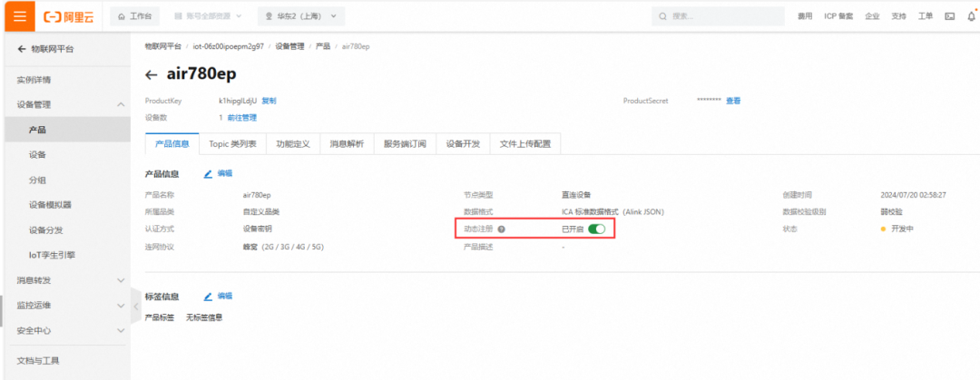Collapse the 设备管理 sidebar section

(x=67, y=105)
